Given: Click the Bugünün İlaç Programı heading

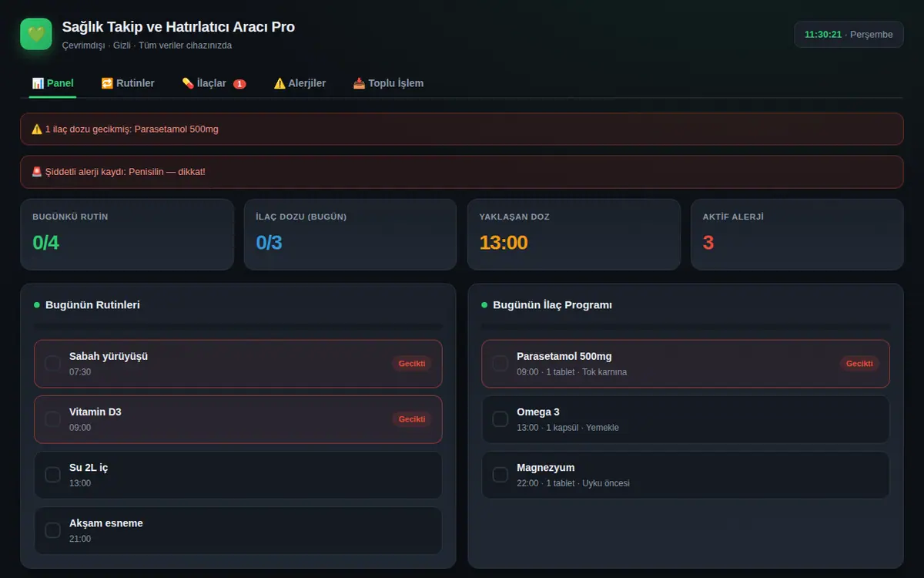Looking at the screenshot, I should point(552,305).
